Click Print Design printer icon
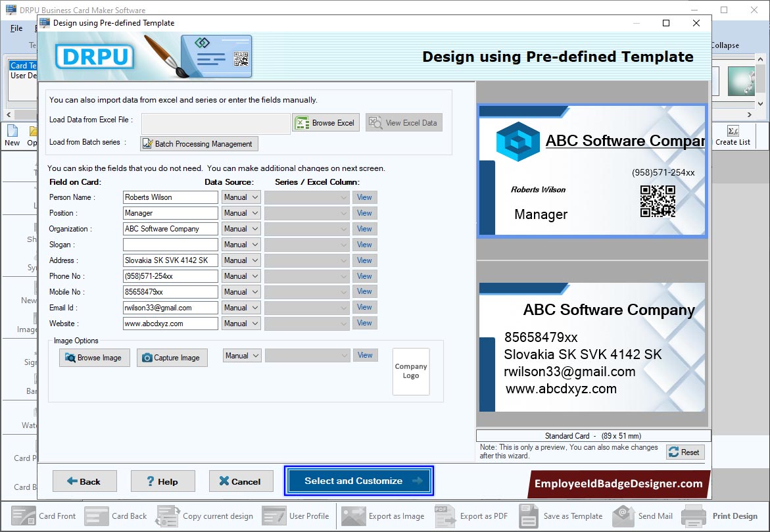 (x=694, y=516)
